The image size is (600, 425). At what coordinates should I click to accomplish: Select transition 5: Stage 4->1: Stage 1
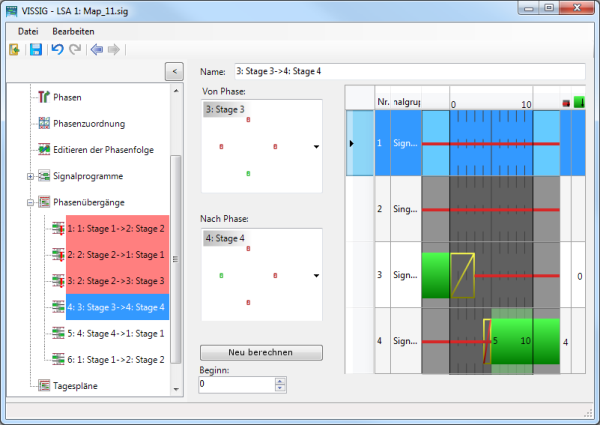[116, 333]
